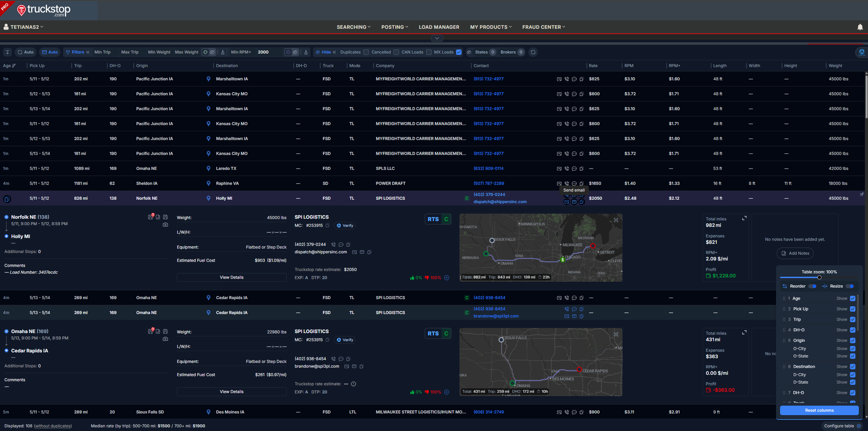Expand the Total miles panel for 982 mi
This screenshot has height=431, width=868.
pos(744,219)
